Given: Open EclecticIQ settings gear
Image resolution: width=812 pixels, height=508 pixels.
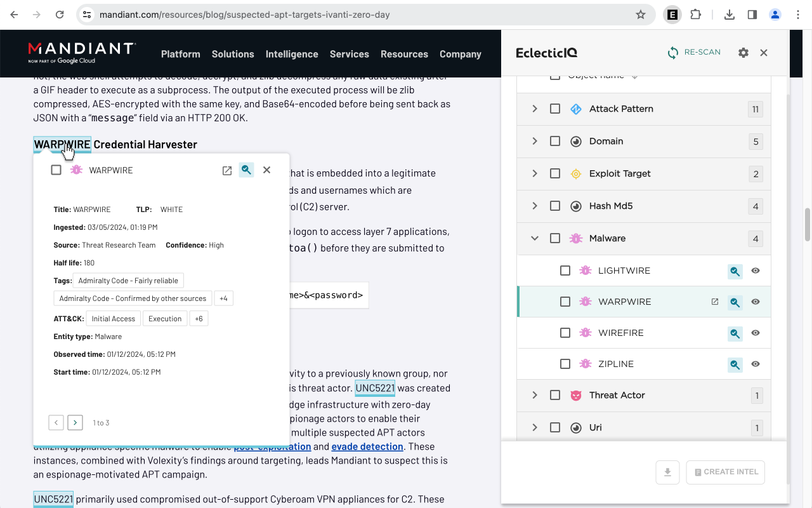Looking at the screenshot, I should [x=743, y=53].
